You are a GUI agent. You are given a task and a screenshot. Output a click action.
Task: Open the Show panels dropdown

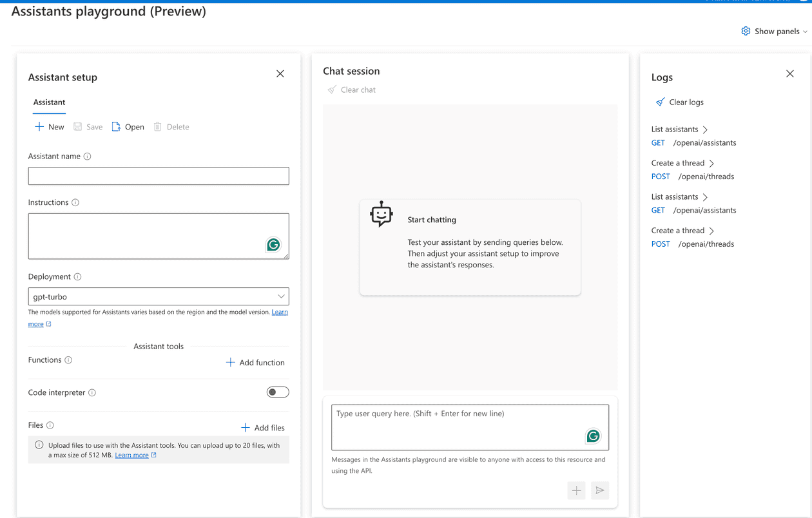click(774, 30)
